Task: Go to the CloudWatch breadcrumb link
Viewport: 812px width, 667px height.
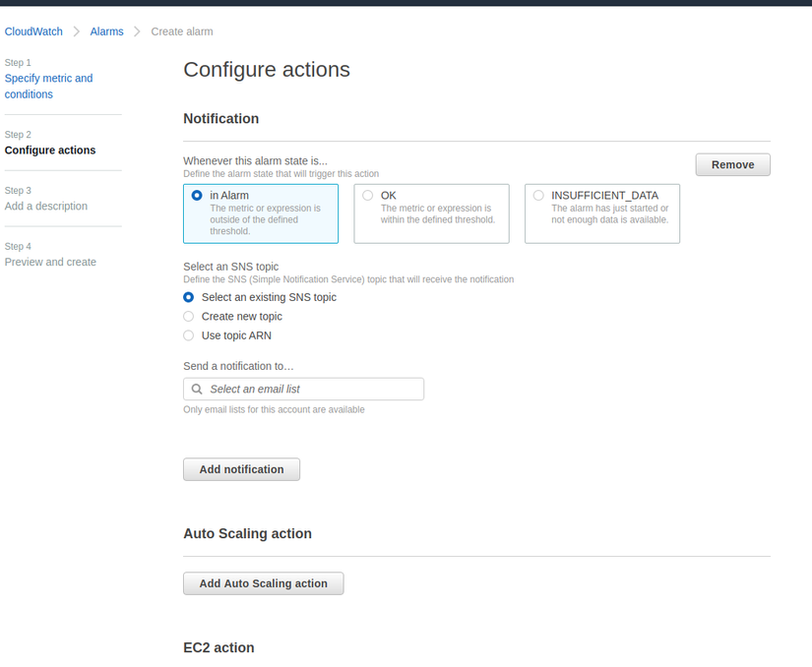Action: (x=33, y=31)
